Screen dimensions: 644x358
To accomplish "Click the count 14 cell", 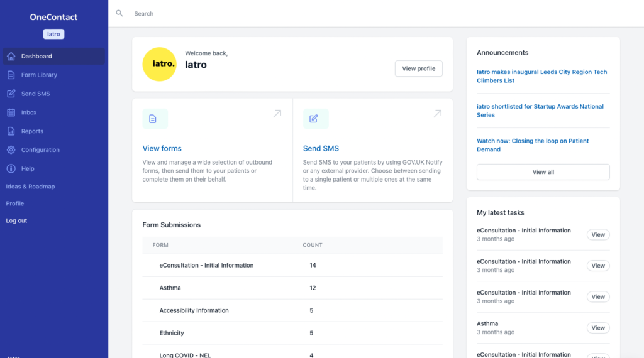I will tap(313, 265).
